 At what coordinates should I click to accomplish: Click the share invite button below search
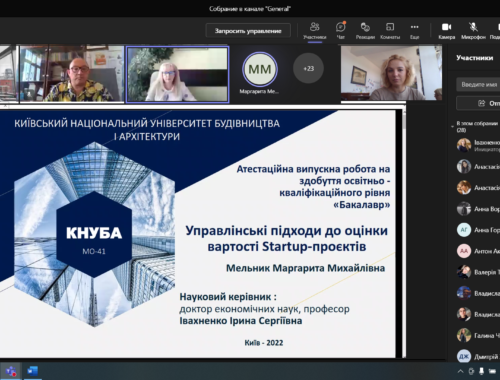coord(478,103)
